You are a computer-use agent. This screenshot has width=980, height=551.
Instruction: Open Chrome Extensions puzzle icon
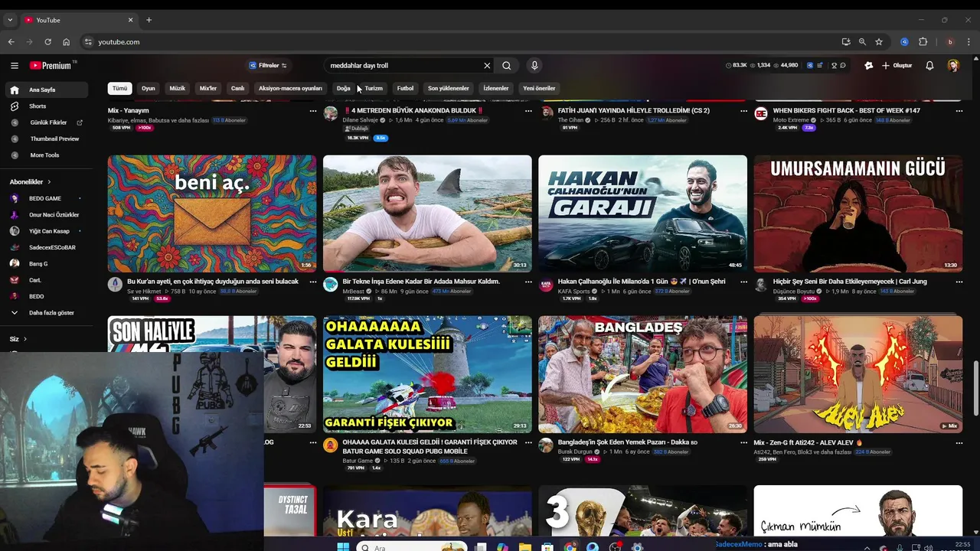pyautogui.click(x=923, y=42)
